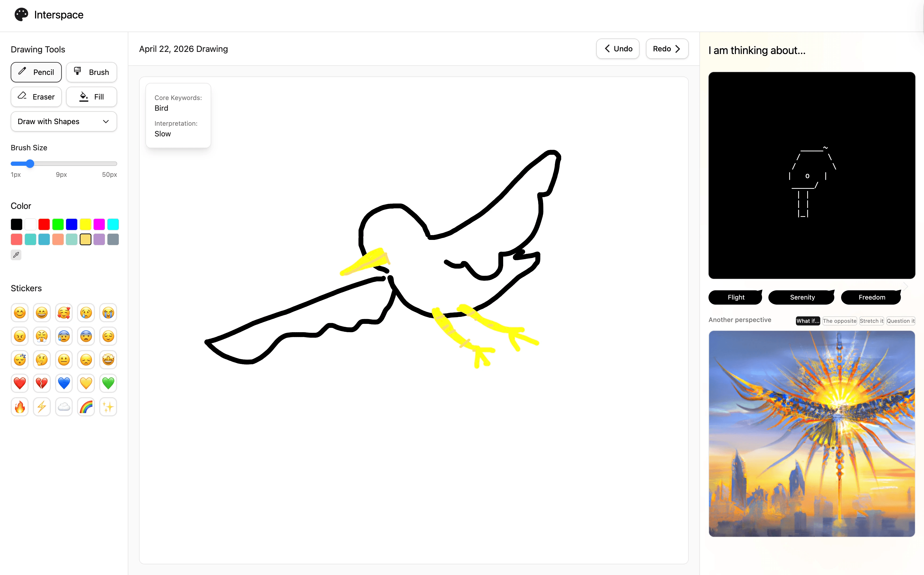Click the Redo button
This screenshot has height=575, width=924.
point(667,49)
